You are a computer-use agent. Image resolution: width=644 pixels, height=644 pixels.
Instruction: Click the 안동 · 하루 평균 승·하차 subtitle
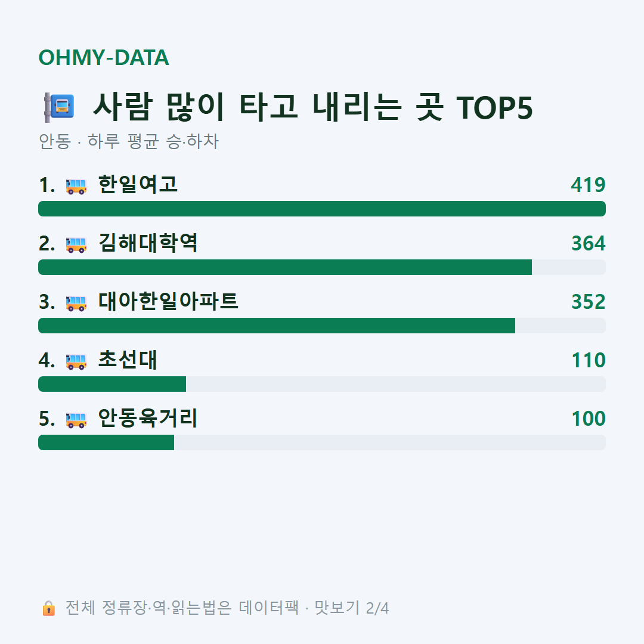[x=129, y=141]
